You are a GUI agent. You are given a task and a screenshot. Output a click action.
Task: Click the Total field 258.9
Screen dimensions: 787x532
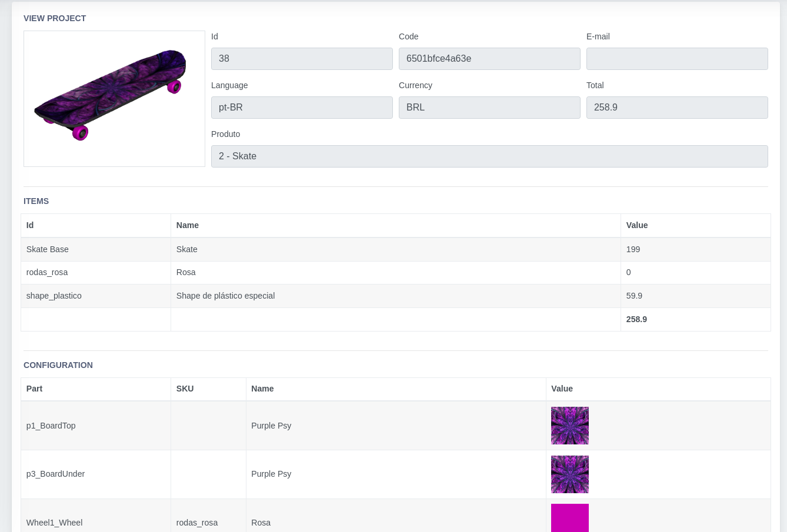(x=677, y=108)
